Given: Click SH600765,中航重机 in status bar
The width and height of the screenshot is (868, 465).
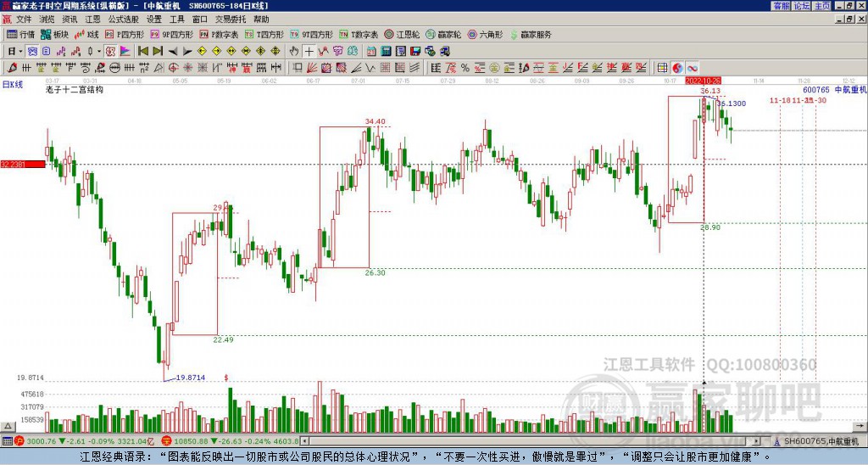Looking at the screenshot, I should point(820,441).
